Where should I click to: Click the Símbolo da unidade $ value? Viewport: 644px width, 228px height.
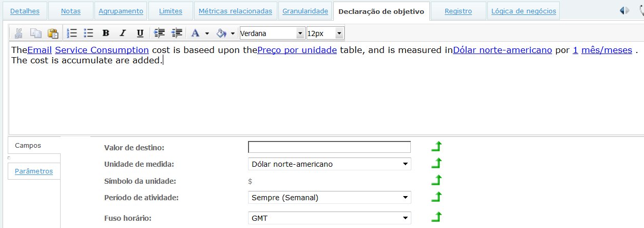[250, 181]
